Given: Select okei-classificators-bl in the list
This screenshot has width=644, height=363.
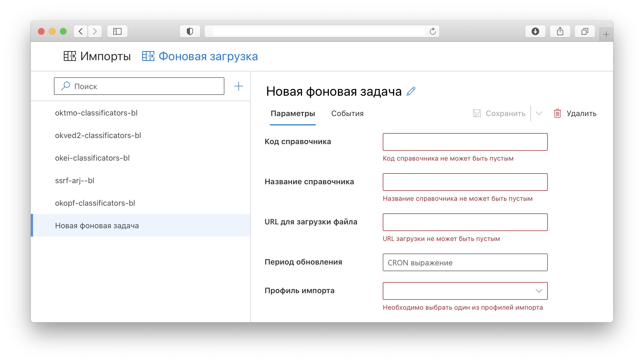Looking at the screenshot, I should 141,158.
